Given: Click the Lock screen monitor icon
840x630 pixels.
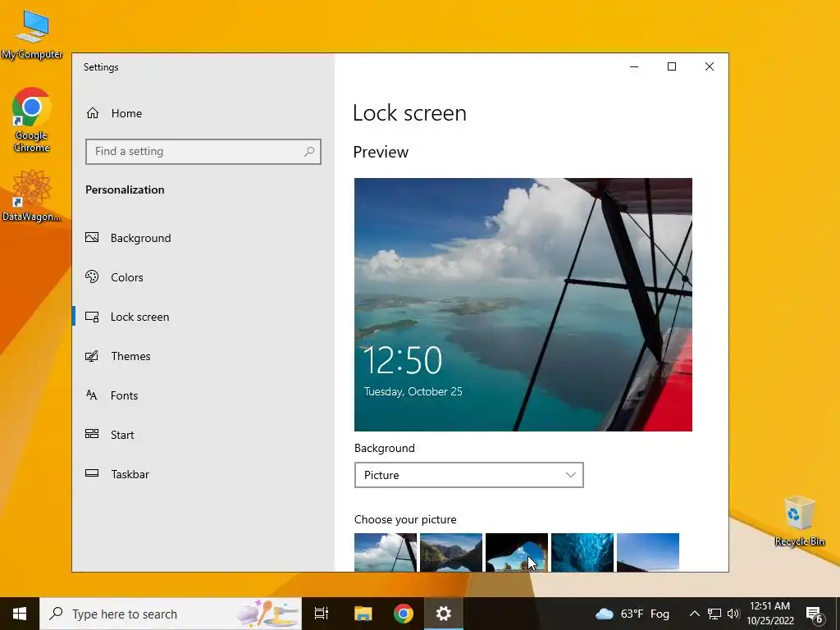Looking at the screenshot, I should pyautogui.click(x=92, y=317).
